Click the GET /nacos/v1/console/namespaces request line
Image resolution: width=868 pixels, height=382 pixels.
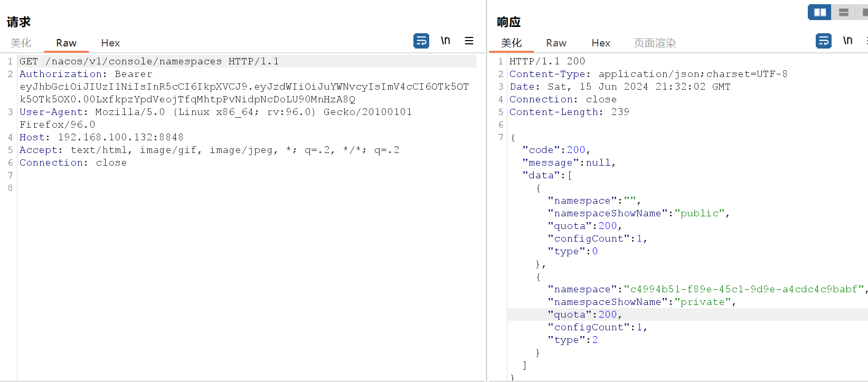pos(149,61)
